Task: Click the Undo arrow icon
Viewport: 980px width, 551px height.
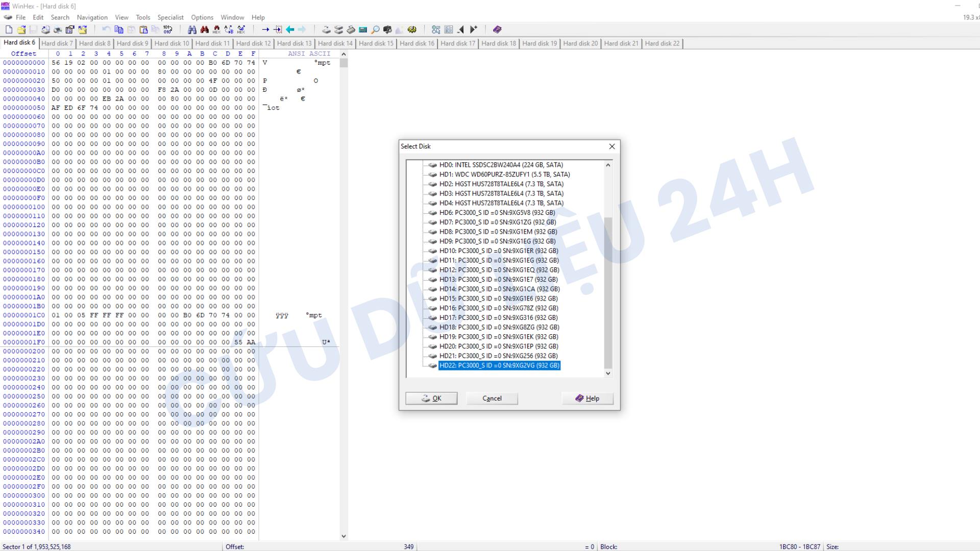Action: tap(106, 30)
